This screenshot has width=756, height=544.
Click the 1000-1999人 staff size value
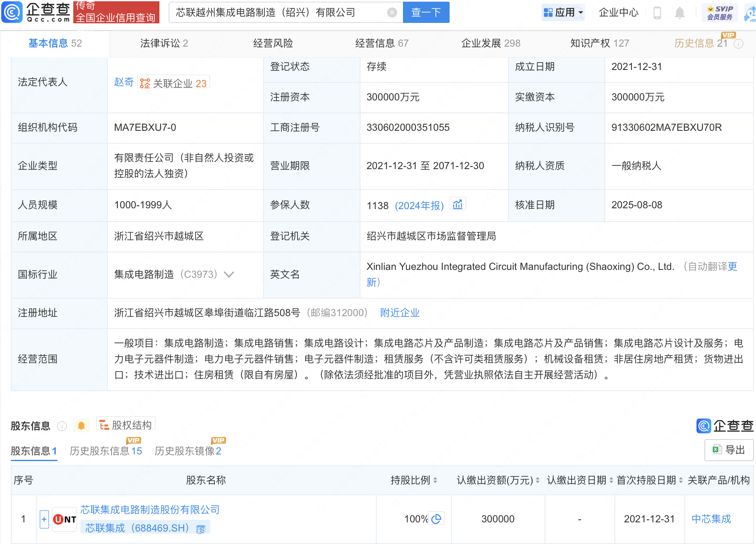(x=143, y=205)
